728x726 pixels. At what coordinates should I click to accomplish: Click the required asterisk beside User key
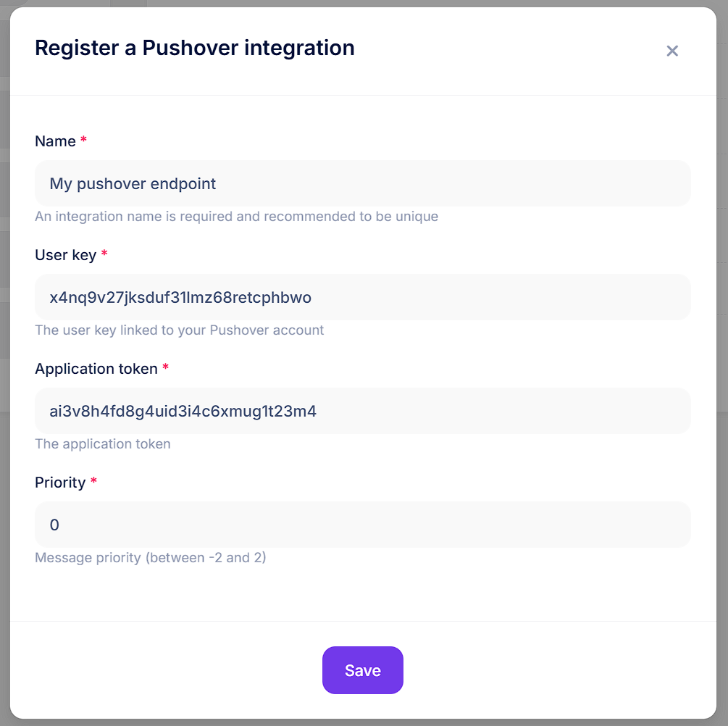[x=104, y=254]
